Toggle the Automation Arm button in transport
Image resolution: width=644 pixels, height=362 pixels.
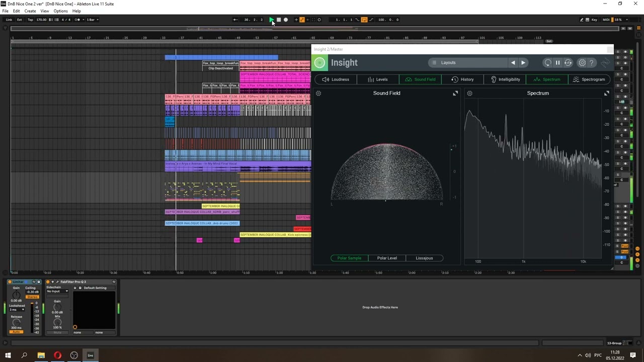tap(302, 20)
